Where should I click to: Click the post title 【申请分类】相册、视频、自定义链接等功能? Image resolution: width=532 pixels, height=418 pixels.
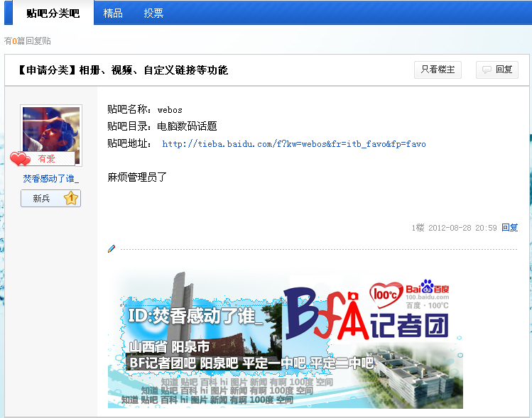(123, 70)
